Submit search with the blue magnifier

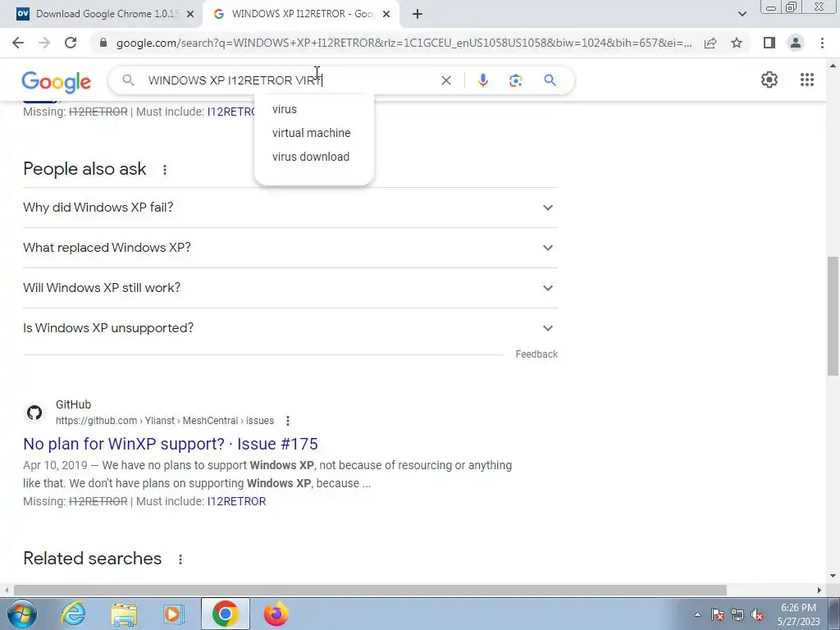pyautogui.click(x=550, y=80)
